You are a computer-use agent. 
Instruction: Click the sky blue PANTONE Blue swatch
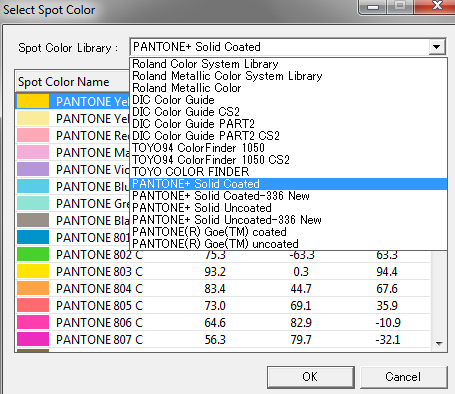click(33, 186)
